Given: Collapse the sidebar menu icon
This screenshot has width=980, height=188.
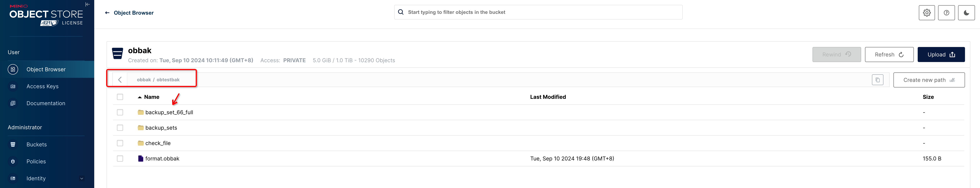Looking at the screenshot, I should (87, 5).
